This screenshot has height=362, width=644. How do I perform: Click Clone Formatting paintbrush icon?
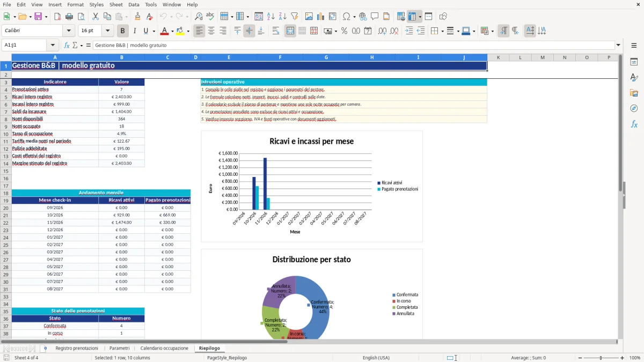point(137,17)
